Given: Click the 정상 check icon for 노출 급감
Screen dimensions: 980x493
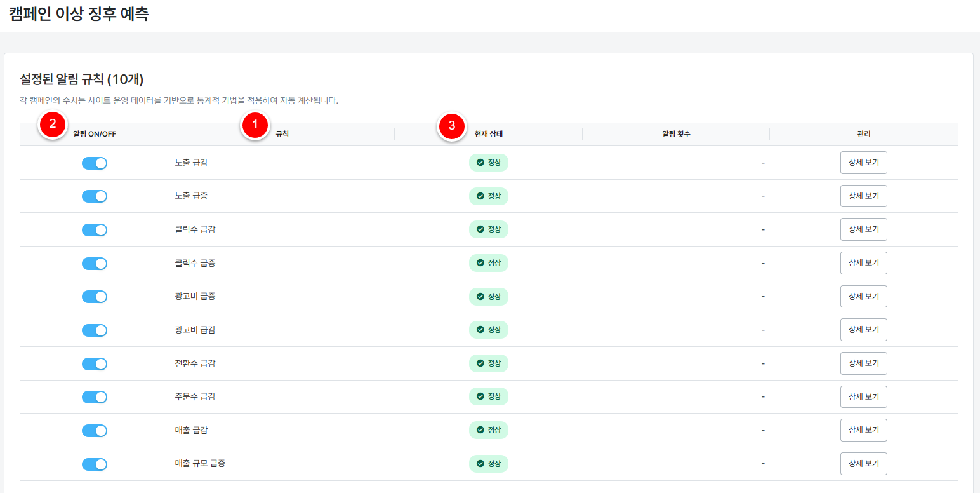Looking at the screenshot, I should [x=480, y=163].
